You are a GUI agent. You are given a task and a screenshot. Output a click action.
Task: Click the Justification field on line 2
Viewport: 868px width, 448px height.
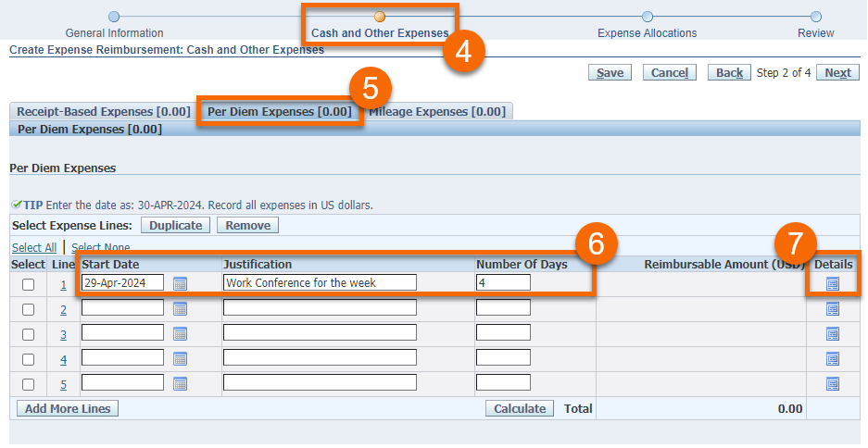pos(320,308)
